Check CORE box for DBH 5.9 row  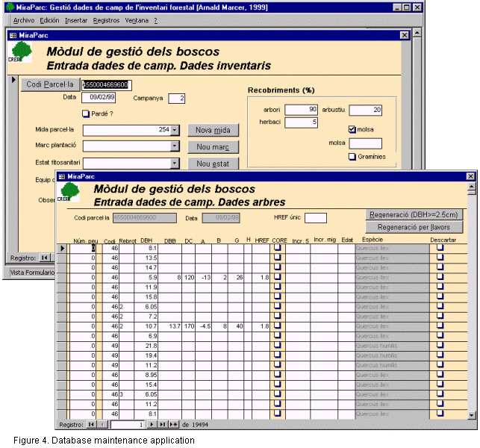tap(278, 277)
